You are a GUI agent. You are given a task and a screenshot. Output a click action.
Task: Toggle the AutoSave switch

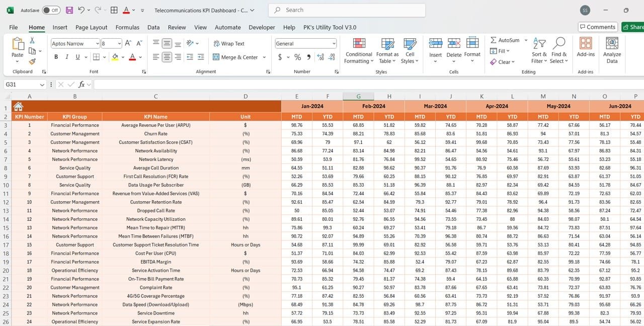(x=51, y=10)
